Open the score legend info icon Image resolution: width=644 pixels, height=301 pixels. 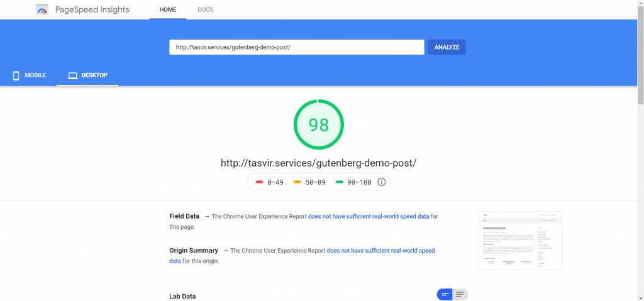[x=381, y=182]
